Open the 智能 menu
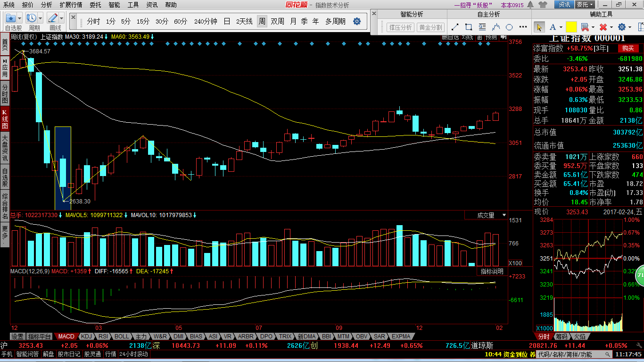This screenshot has height=362, width=644. point(114,5)
